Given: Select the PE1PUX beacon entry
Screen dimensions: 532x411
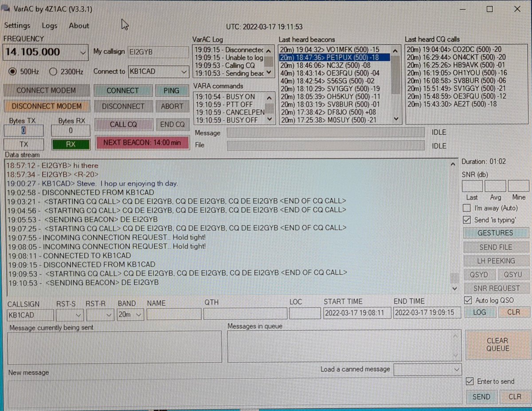Looking at the screenshot, I should pos(335,57).
